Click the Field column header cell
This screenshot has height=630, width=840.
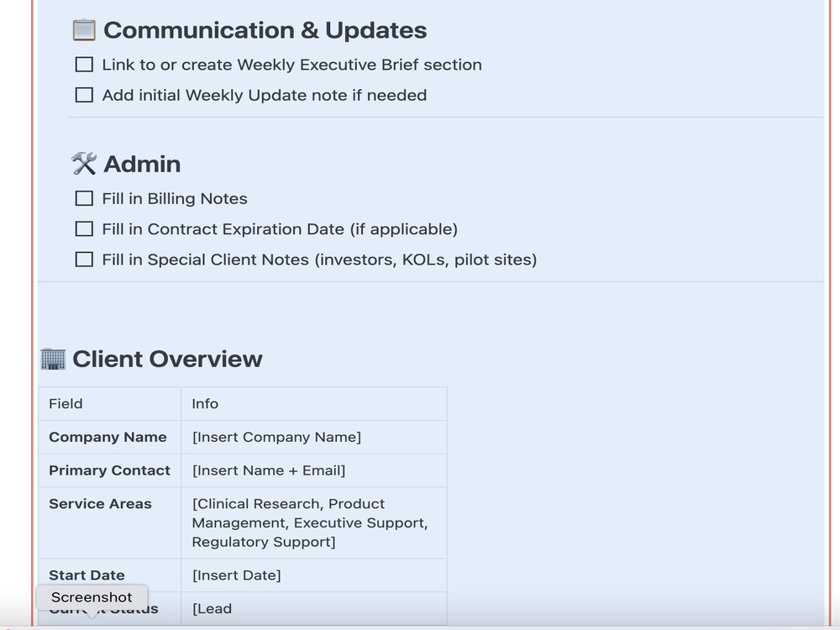(x=110, y=404)
